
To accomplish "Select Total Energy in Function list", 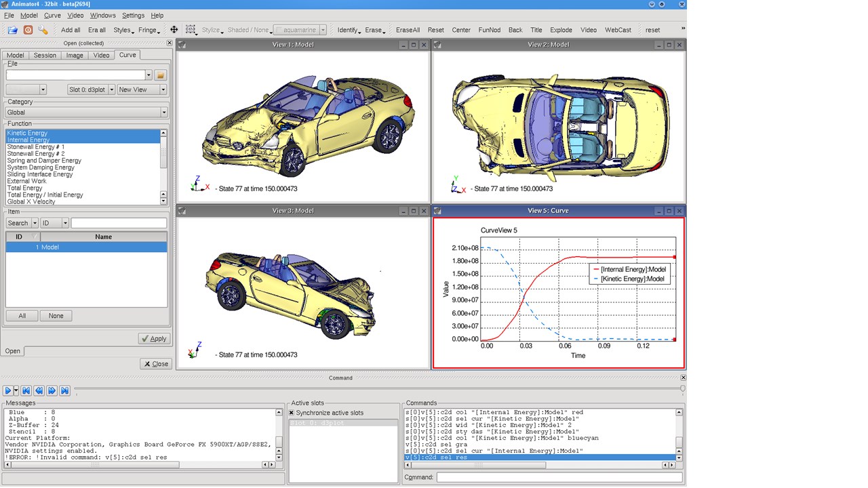I will tap(24, 188).
